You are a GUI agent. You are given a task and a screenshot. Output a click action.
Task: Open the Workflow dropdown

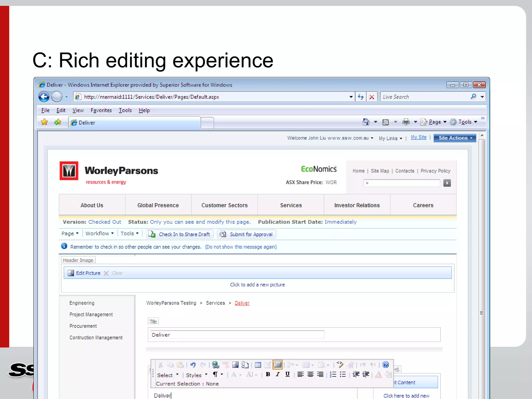100,234
